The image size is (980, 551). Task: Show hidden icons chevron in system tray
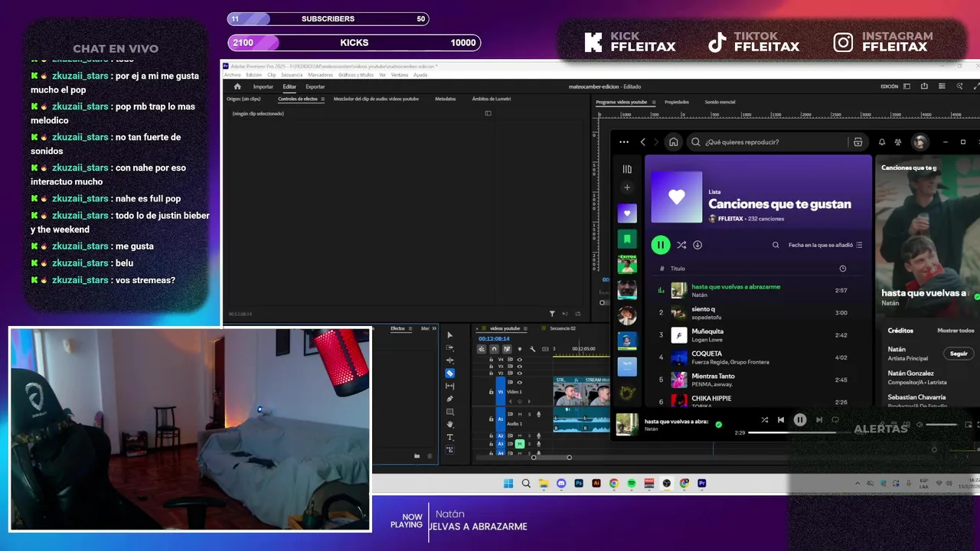click(x=858, y=484)
